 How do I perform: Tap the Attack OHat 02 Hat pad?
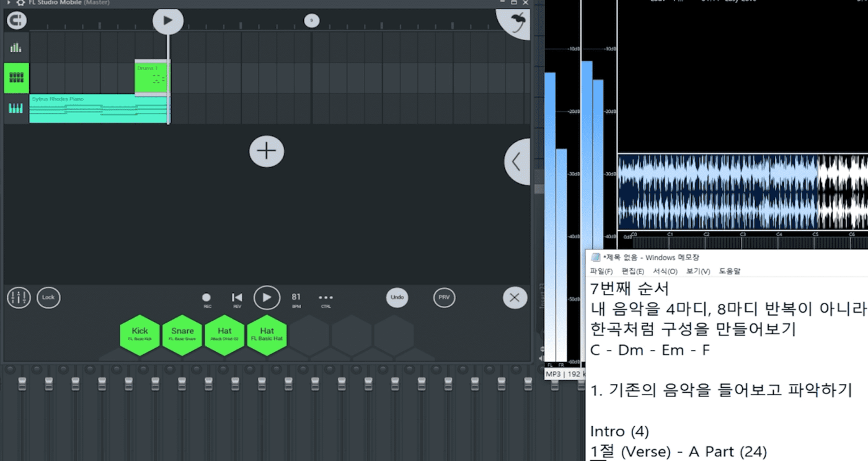(224, 335)
